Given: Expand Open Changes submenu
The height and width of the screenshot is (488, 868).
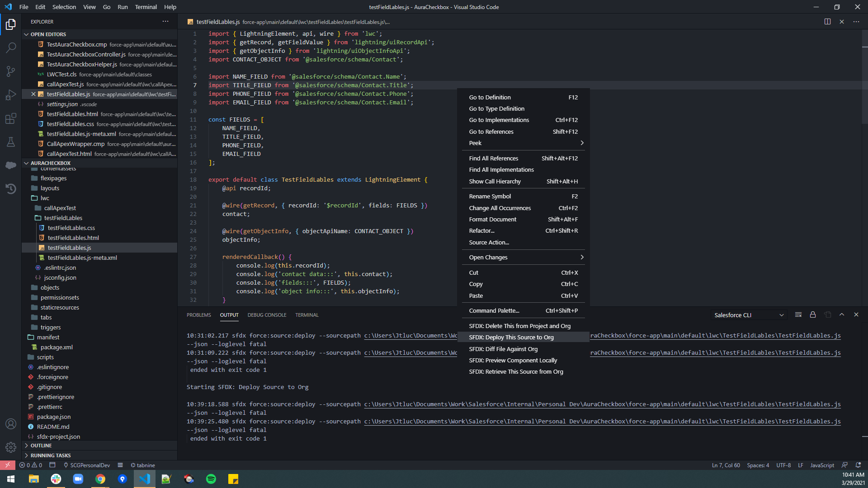Looking at the screenshot, I should coord(524,257).
